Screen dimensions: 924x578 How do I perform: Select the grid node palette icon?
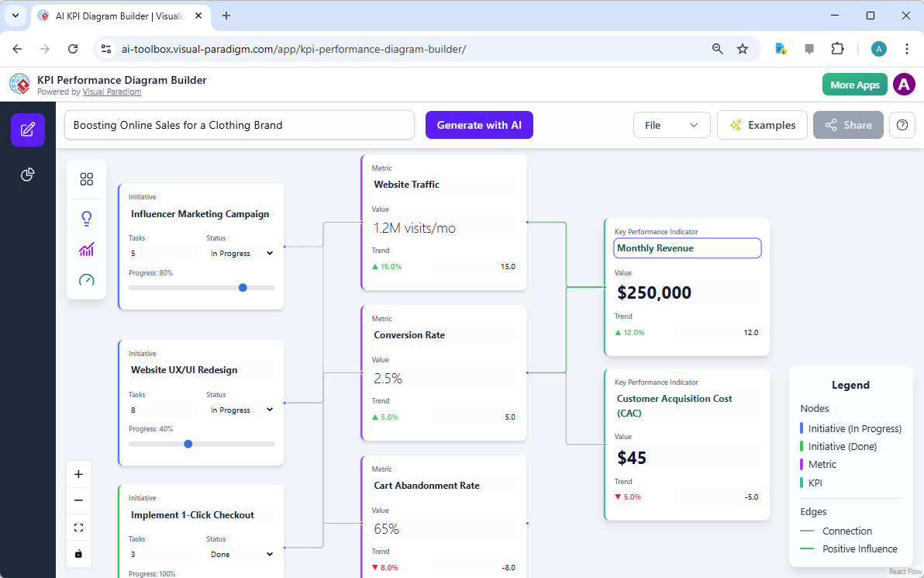click(86, 178)
